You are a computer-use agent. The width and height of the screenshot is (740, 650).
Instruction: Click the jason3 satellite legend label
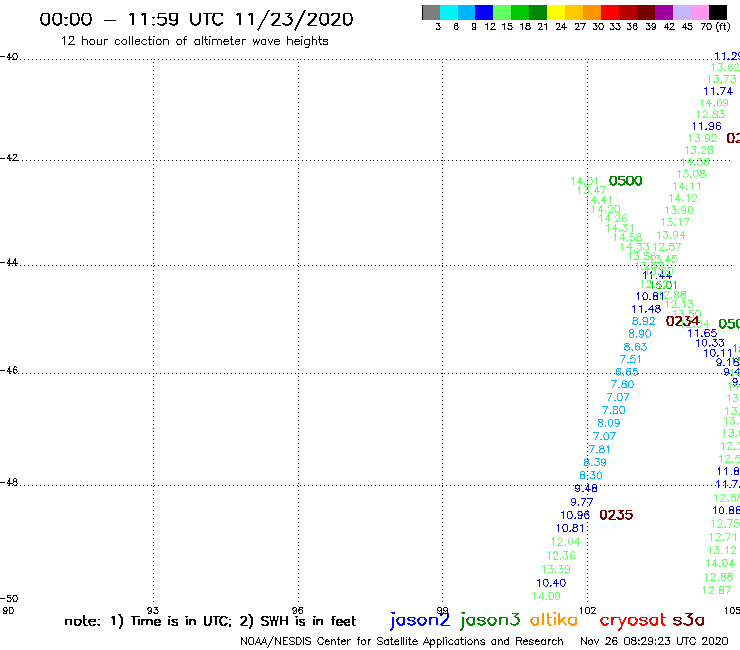pos(490,620)
